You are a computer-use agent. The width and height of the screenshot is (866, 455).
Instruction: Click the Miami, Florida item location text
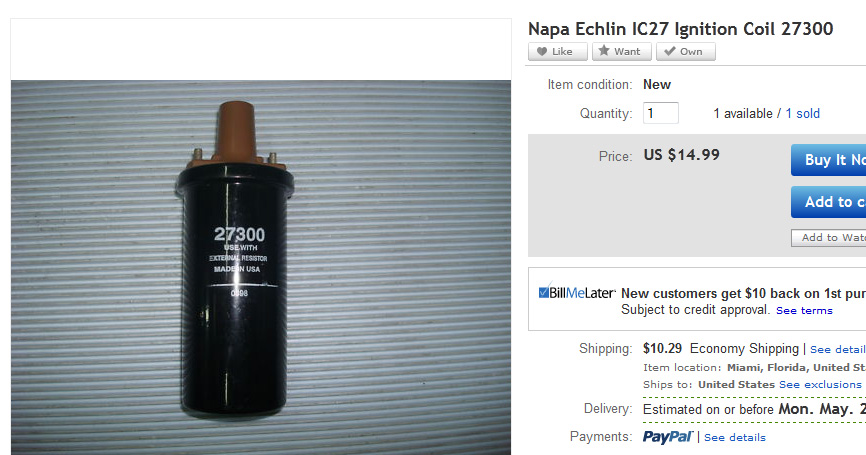pyautogui.click(x=796, y=367)
